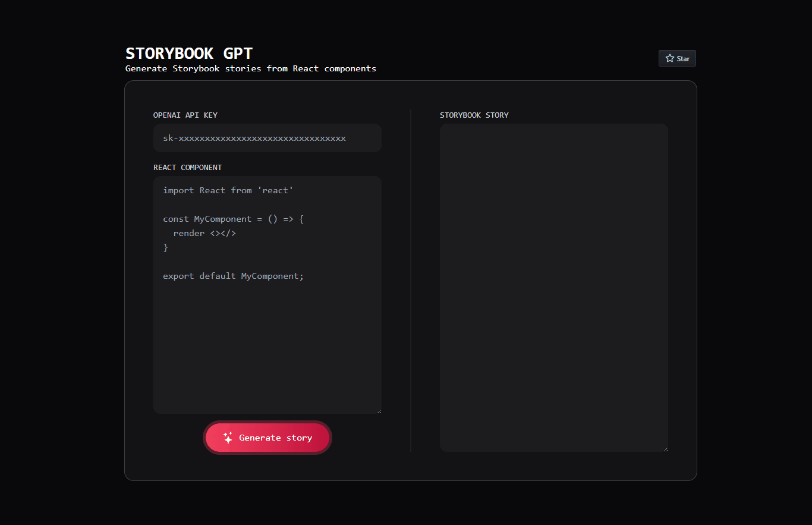This screenshot has height=525, width=812.
Task: Click inside the Storybook story output area
Action: [554, 288]
